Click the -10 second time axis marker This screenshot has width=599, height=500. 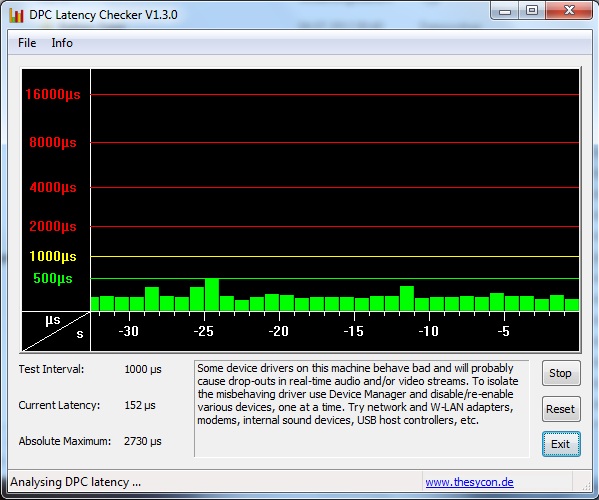[x=429, y=331]
